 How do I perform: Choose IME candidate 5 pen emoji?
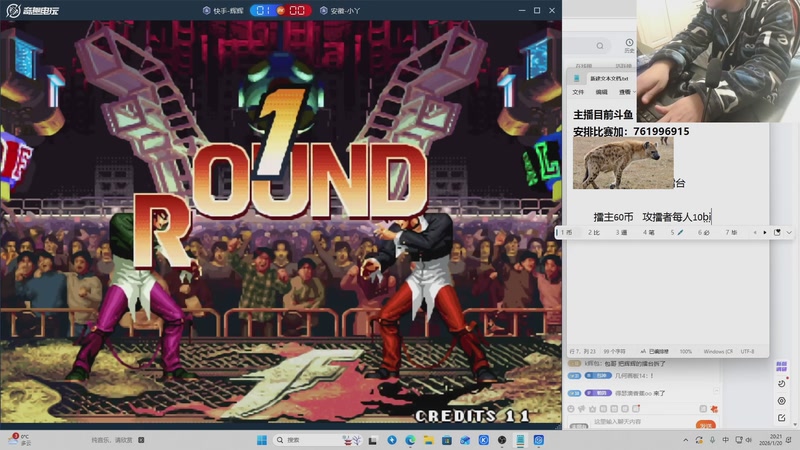point(677,233)
